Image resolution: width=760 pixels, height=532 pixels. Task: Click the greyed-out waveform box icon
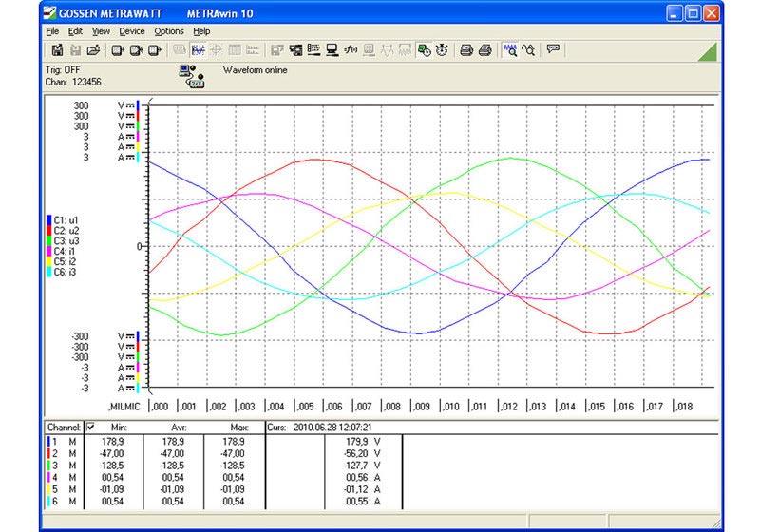[x=406, y=50]
